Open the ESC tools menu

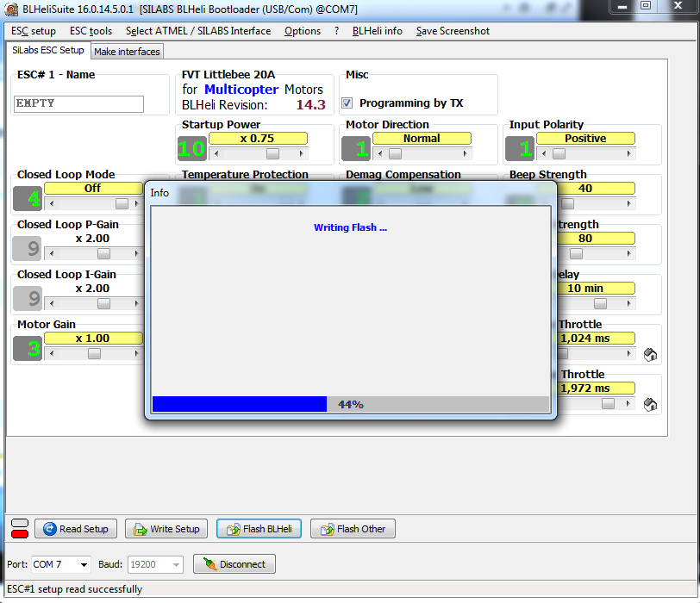(91, 31)
